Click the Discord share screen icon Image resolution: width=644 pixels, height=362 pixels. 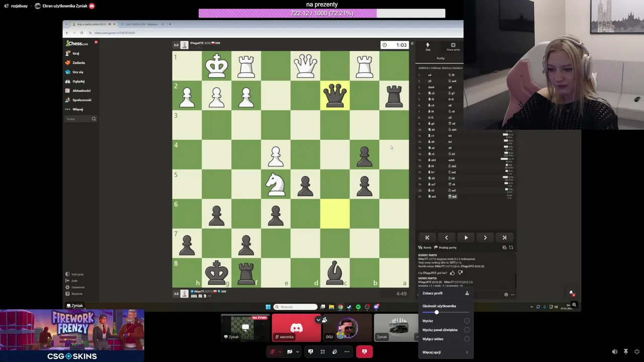click(310, 351)
